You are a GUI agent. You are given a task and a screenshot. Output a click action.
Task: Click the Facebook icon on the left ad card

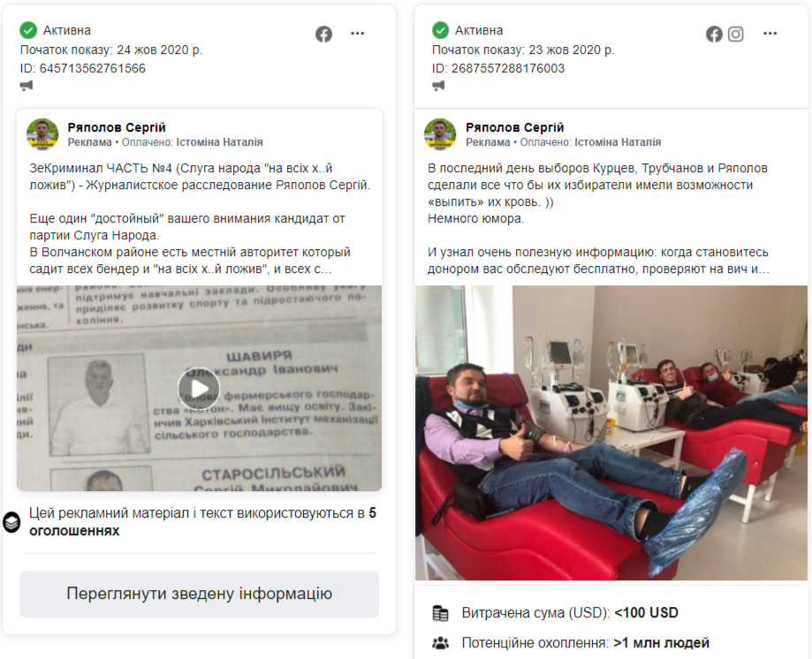click(323, 34)
